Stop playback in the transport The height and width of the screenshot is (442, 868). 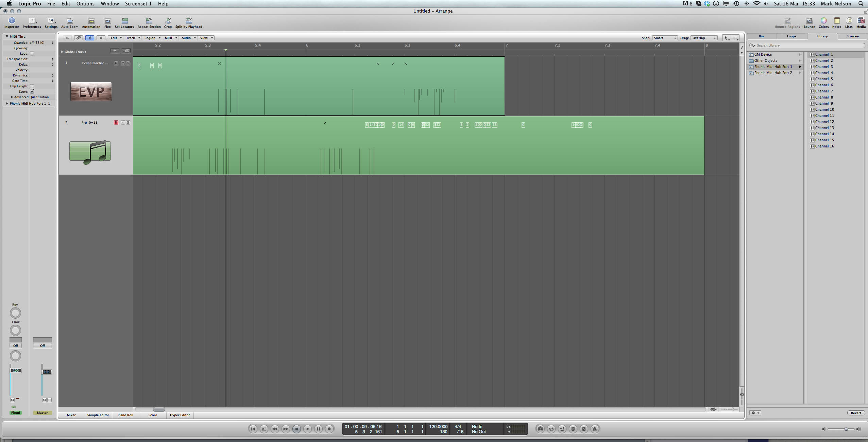click(296, 429)
